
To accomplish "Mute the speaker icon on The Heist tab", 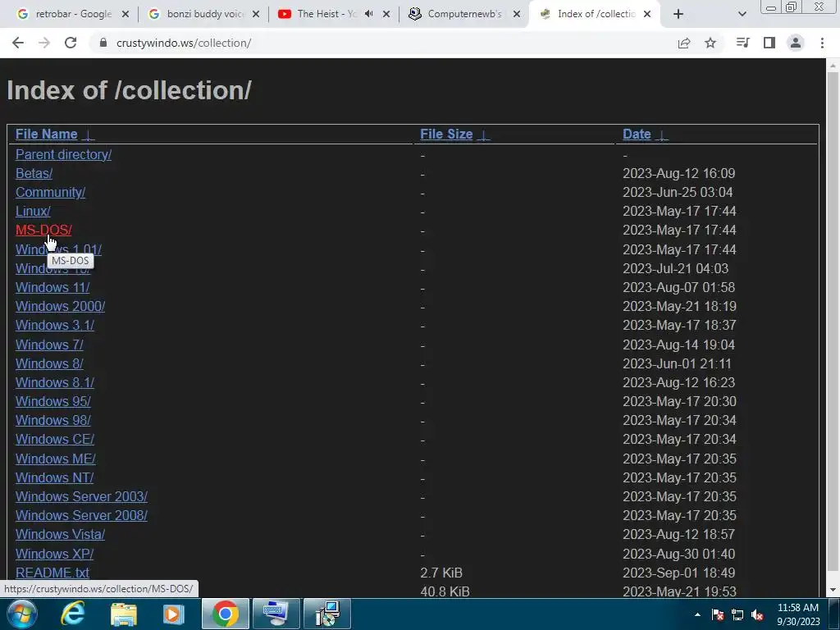I will pos(368,14).
